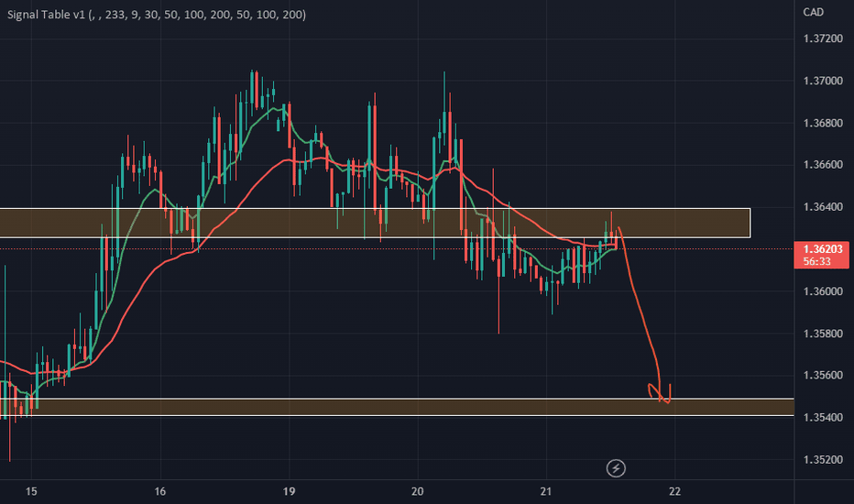Click date label 22 on time axis
The image size is (854, 504).
pos(674,491)
